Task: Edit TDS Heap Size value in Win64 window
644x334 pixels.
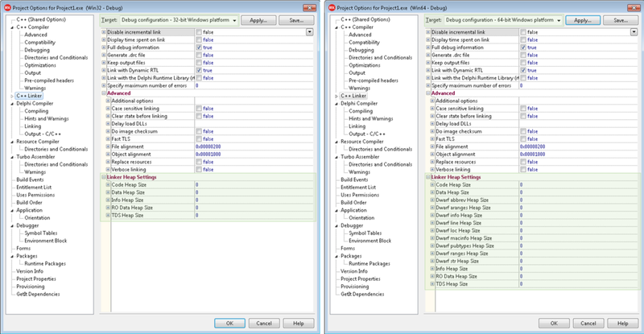Action: pyautogui.click(x=578, y=284)
